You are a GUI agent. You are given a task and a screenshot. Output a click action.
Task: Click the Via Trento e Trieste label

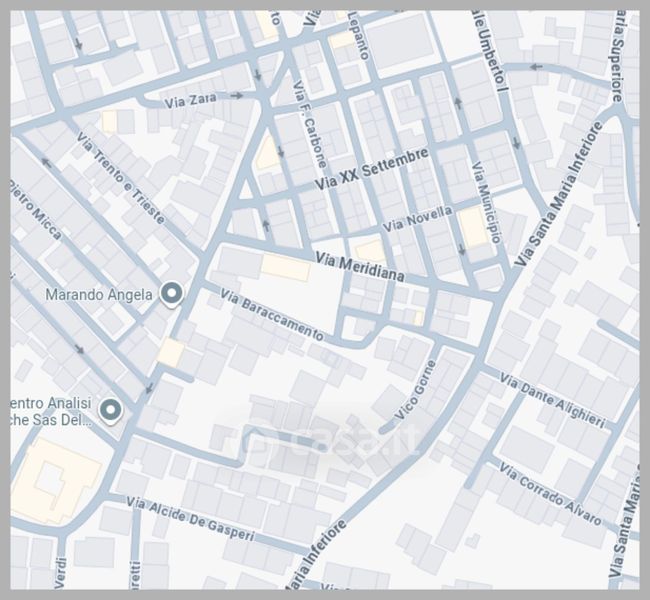(x=121, y=174)
